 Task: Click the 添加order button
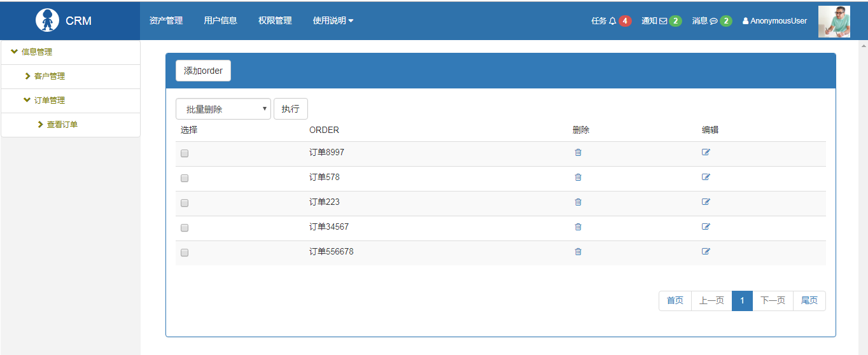(203, 71)
